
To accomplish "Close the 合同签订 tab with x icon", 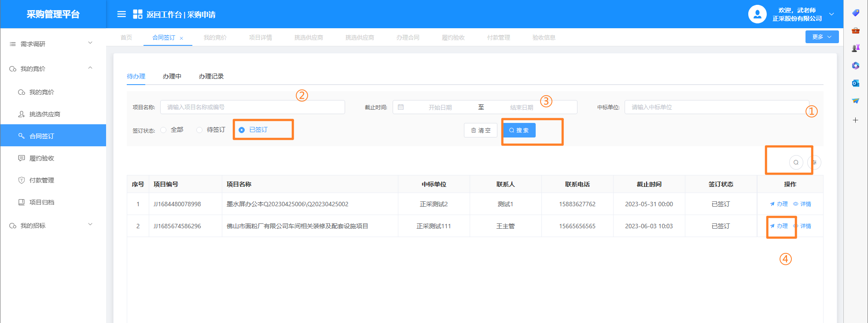I will pos(181,38).
